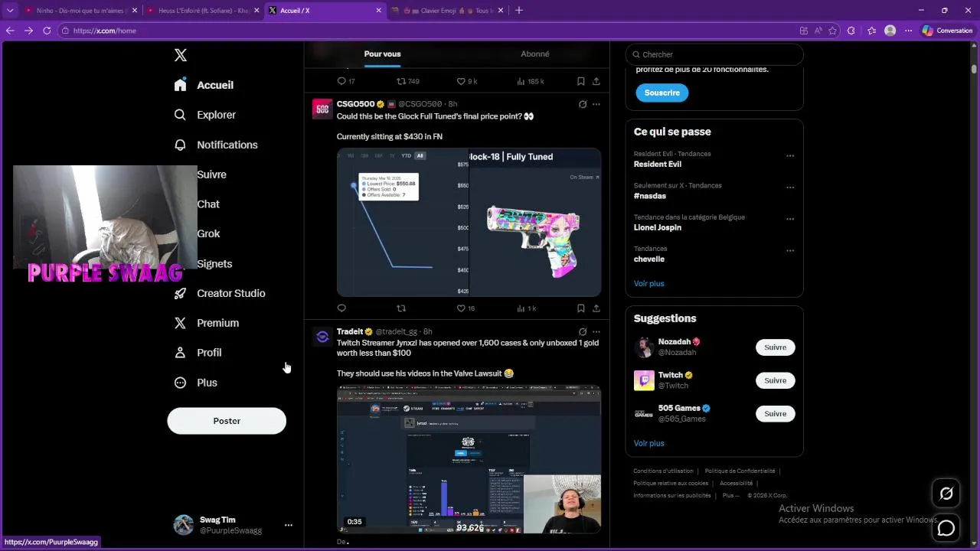The width and height of the screenshot is (980, 551).
Task: Open the Conversation copilot button
Action: [x=948, y=31]
